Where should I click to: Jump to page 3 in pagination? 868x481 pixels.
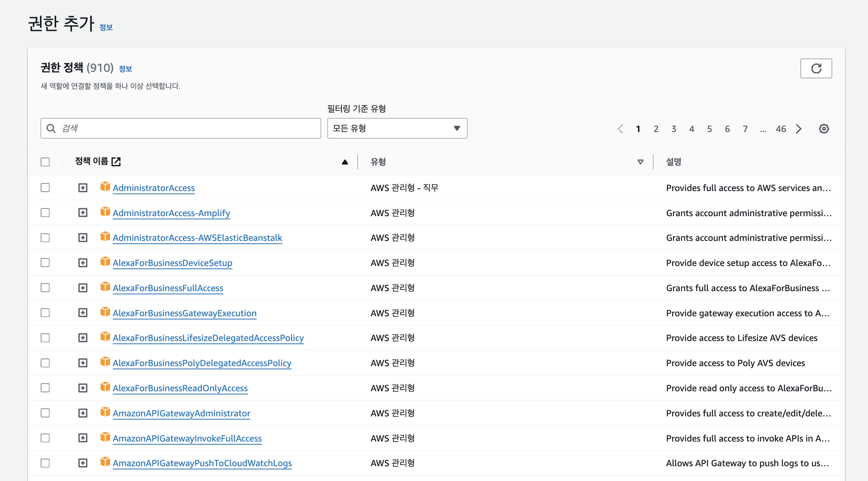(x=674, y=129)
